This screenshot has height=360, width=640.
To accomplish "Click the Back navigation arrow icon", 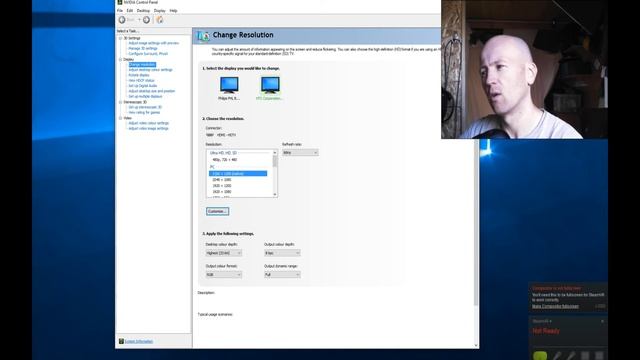I will [x=122, y=20].
